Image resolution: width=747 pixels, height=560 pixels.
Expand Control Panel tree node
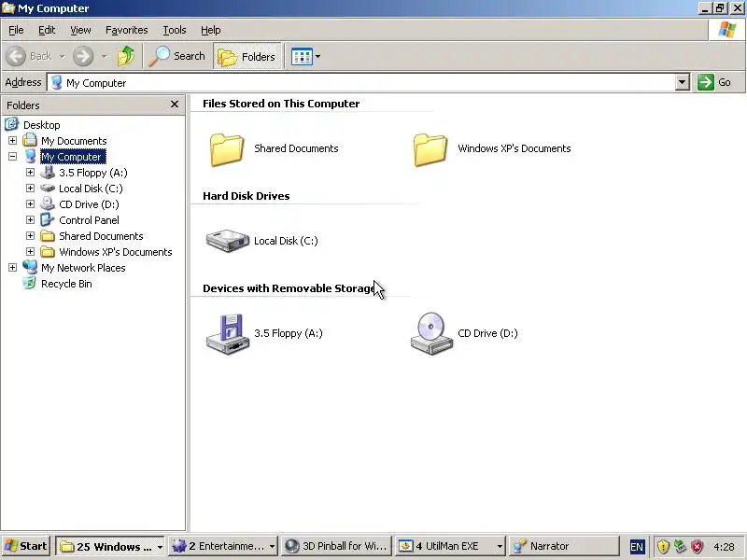click(x=31, y=220)
